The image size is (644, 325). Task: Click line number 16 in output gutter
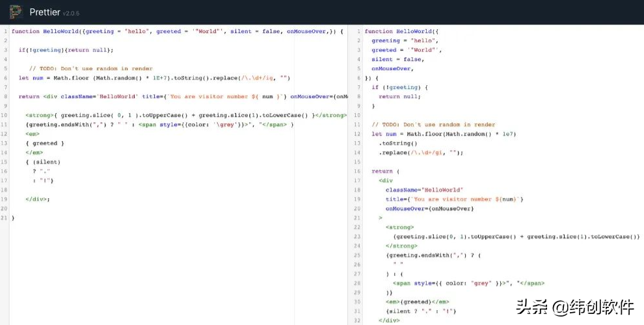tap(357, 171)
